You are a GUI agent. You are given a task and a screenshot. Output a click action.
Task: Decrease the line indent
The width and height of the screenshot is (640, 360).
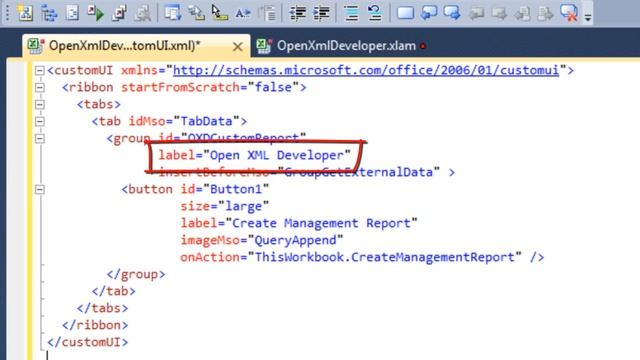click(298, 13)
